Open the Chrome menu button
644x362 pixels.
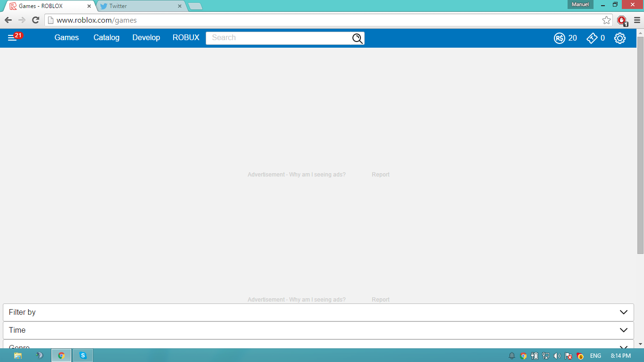(637, 20)
